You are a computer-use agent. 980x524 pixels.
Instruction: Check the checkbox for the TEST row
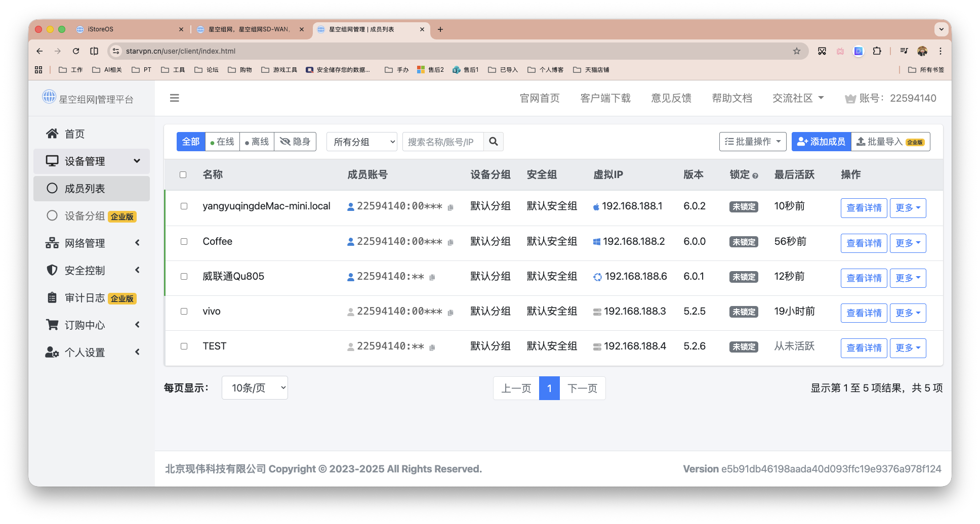183,346
